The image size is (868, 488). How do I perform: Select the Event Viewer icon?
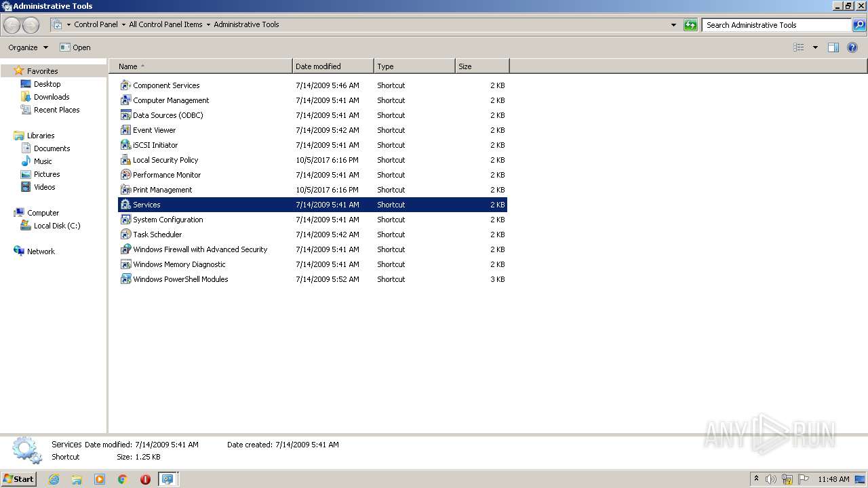pyautogui.click(x=125, y=130)
